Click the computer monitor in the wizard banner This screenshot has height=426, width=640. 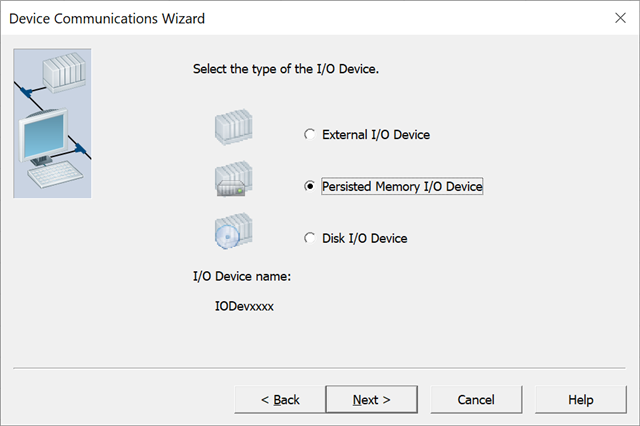coord(43,137)
